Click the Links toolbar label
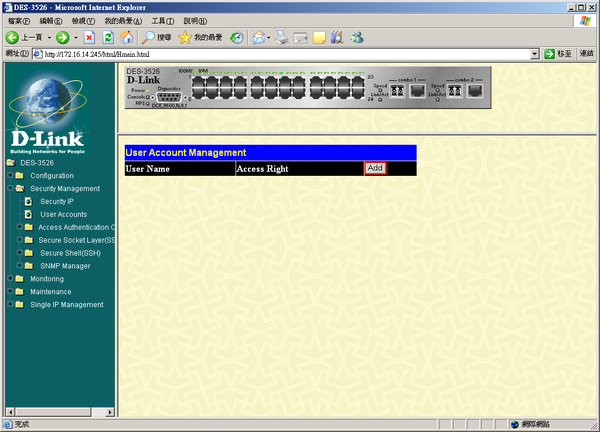 coord(587,54)
